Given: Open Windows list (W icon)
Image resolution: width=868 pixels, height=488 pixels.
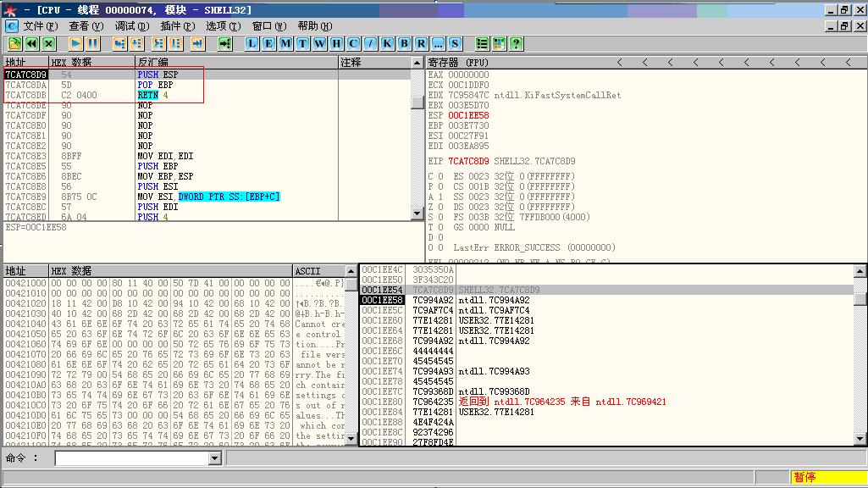Looking at the screenshot, I should pyautogui.click(x=319, y=44).
